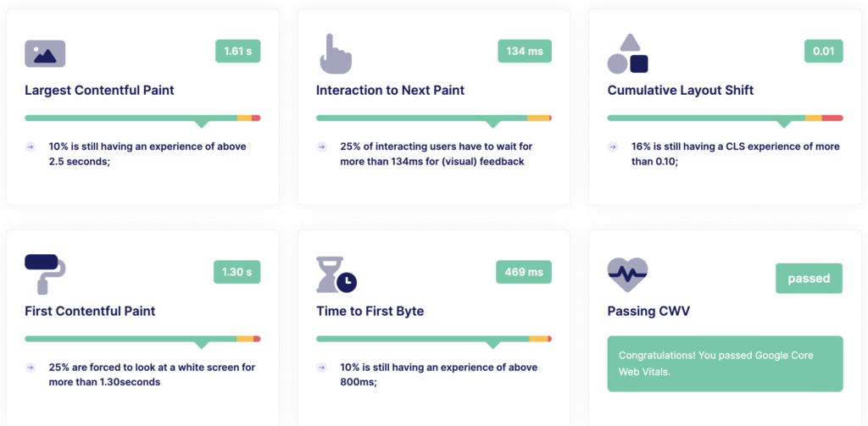Click the 469 ms score badge
Screen dimensions: 868x426
524,272
